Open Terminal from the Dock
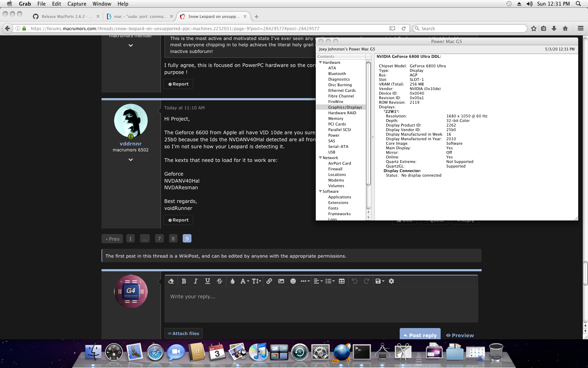Screen dimensions: 588x368 [x=362, y=352]
